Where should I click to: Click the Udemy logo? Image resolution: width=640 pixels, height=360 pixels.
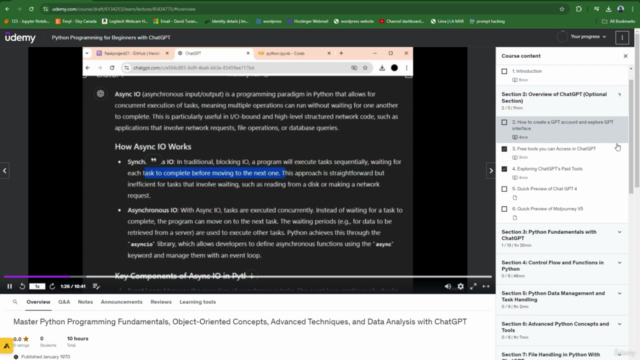pyautogui.click(x=20, y=38)
